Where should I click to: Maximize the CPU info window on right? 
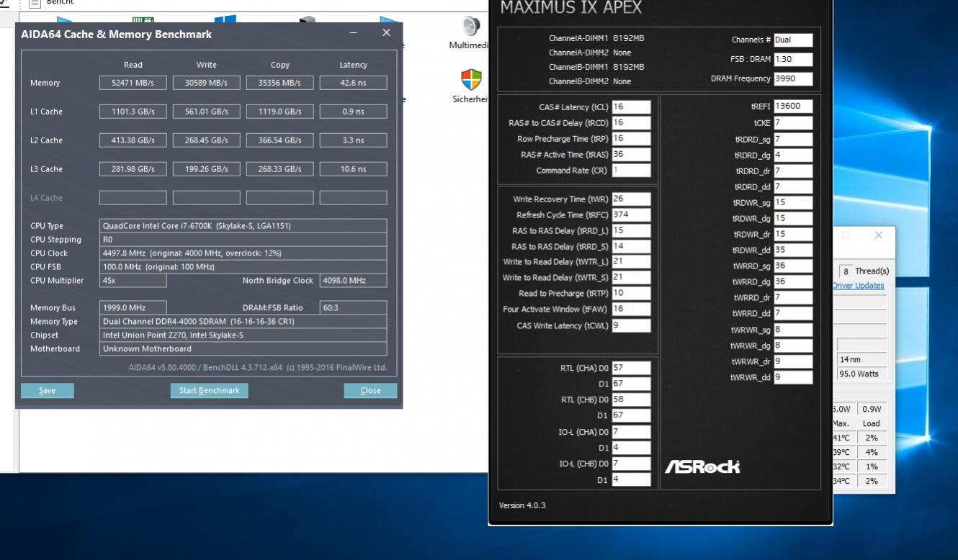coord(846,235)
